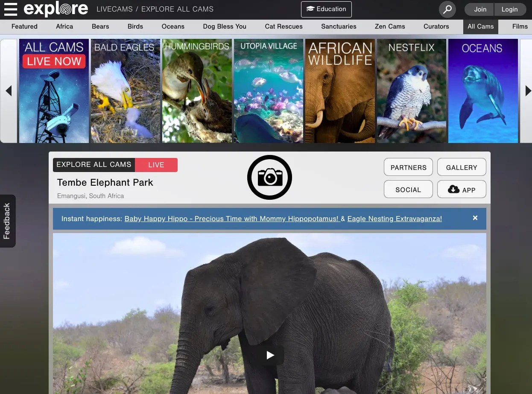Viewport: 532px width, 394px height.
Task: Click the PARTNERS button
Action: pos(408,167)
